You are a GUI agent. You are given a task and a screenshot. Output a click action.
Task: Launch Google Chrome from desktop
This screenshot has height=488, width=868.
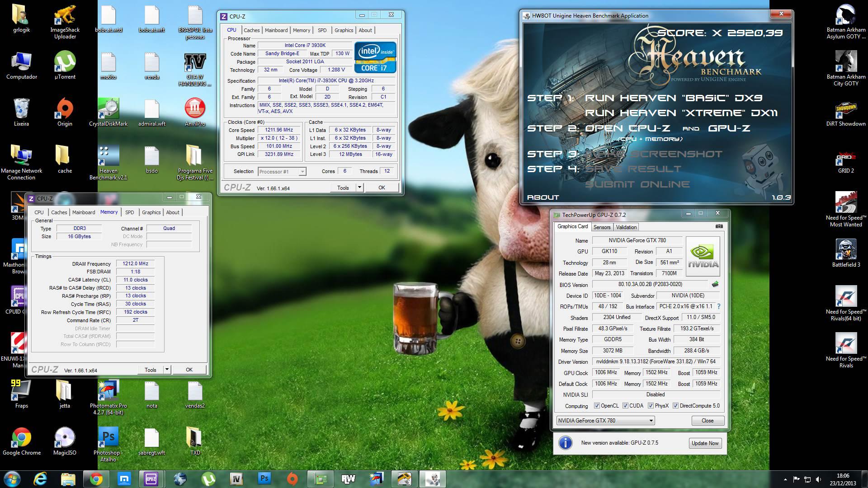(x=21, y=441)
